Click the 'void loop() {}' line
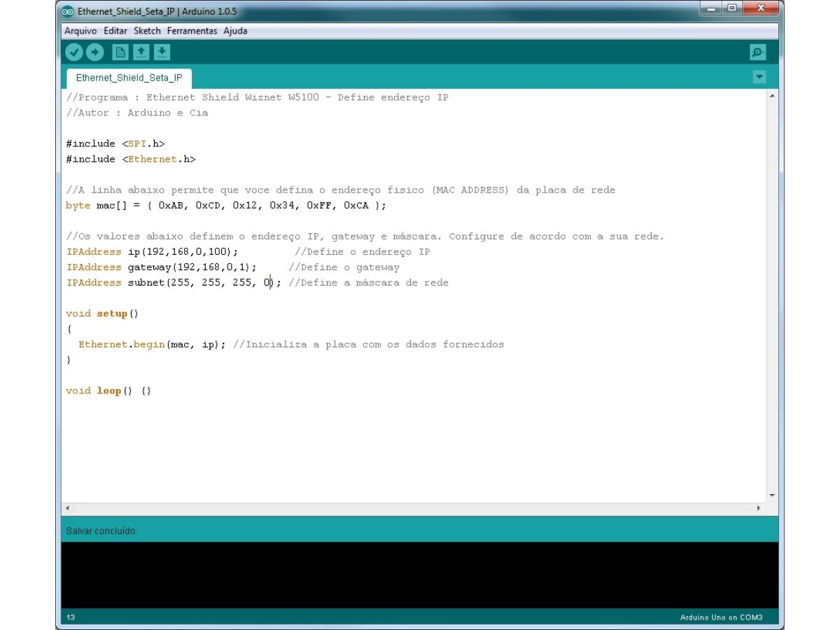Image resolution: width=840 pixels, height=630 pixels. (x=108, y=391)
